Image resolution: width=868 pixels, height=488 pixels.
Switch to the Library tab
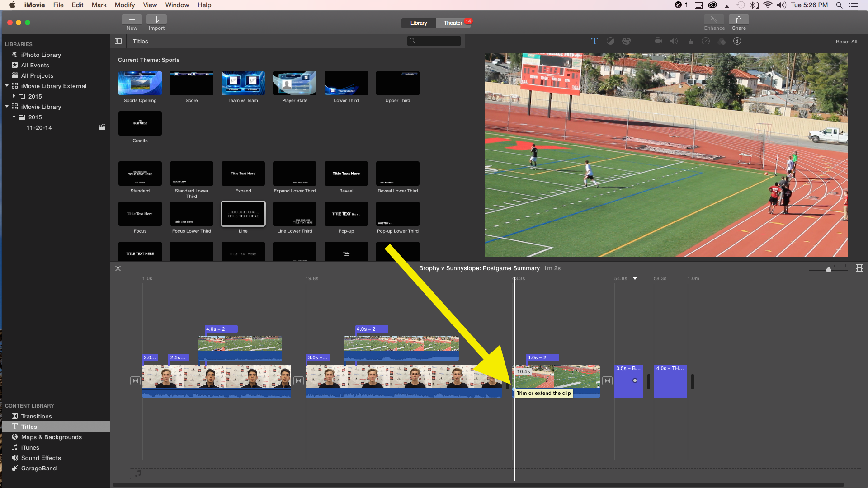(418, 23)
